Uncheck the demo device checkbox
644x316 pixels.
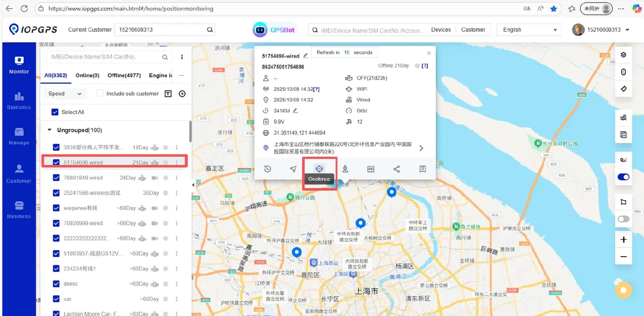[56, 284]
